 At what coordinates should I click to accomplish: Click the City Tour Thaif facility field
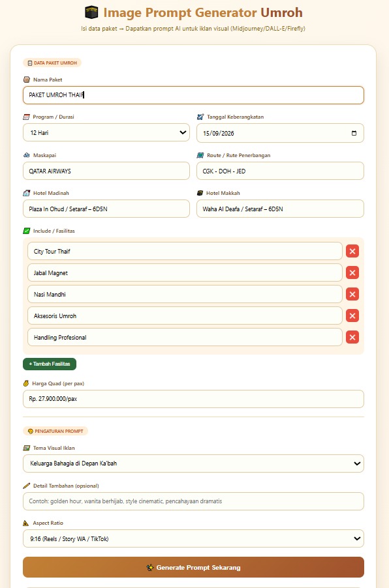click(185, 251)
